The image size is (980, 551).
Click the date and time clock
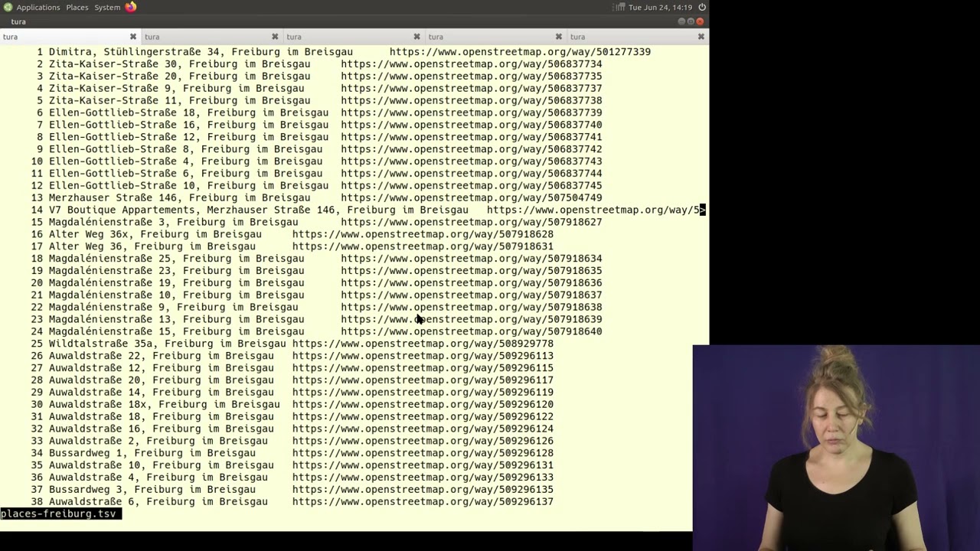coord(660,7)
